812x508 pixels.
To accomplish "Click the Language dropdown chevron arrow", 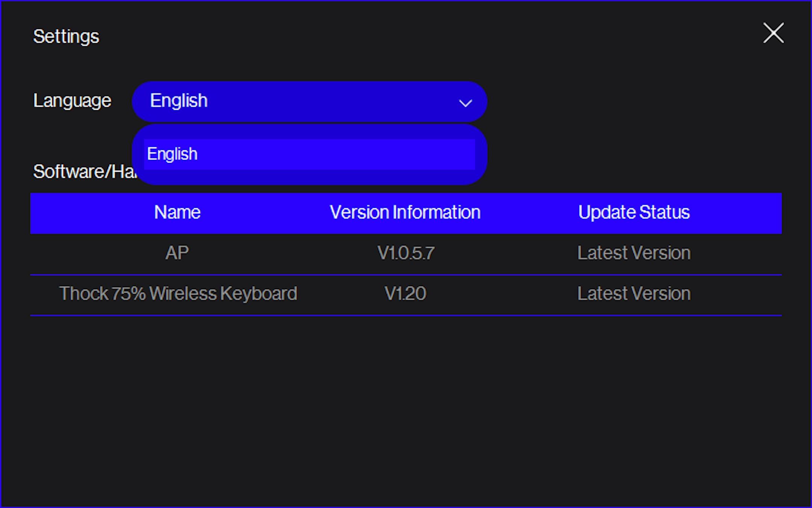I will pos(465,103).
